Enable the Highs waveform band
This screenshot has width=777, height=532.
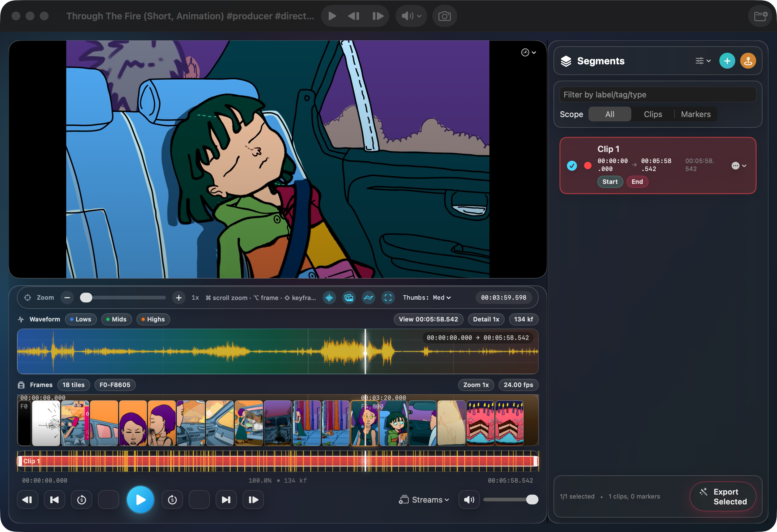tap(153, 319)
